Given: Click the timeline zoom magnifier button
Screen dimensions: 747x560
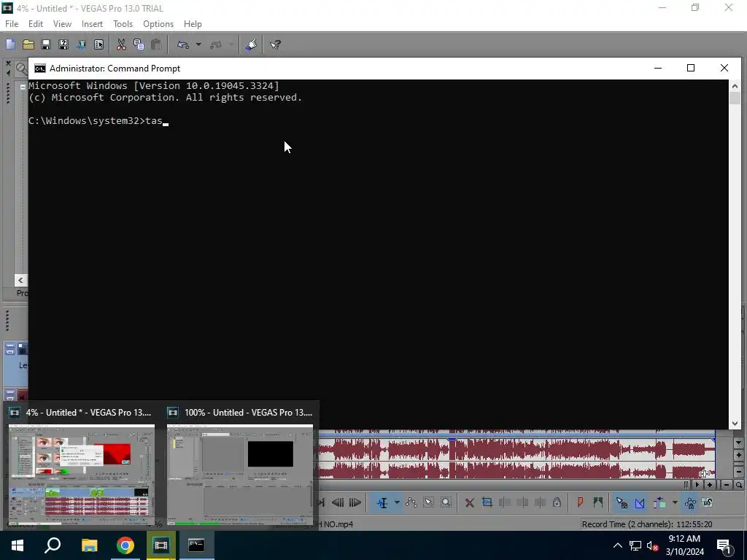Looking at the screenshot, I should coord(739,485).
